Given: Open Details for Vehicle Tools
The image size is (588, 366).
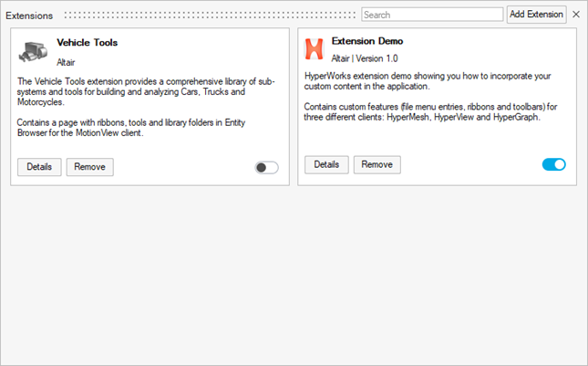Looking at the screenshot, I should [39, 167].
